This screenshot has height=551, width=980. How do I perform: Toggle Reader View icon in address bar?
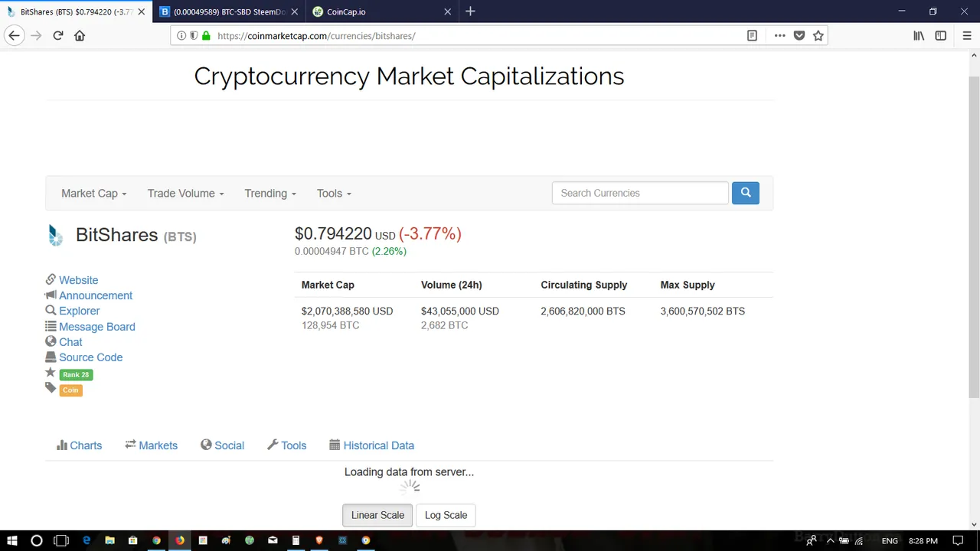tap(752, 36)
